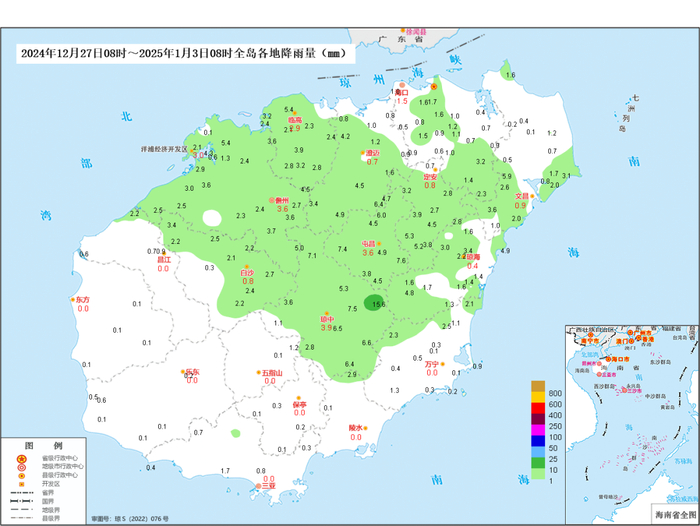Click the 国界 line symbol in legend

coord(21,501)
